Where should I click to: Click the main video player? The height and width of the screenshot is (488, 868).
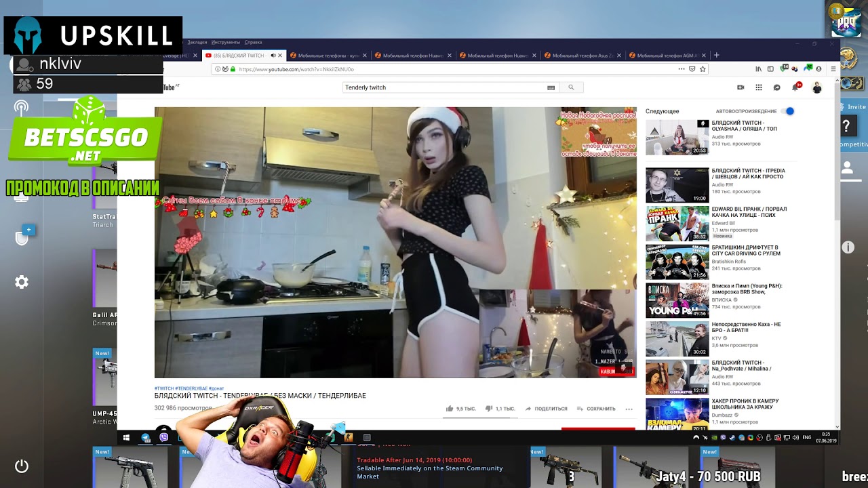click(395, 242)
